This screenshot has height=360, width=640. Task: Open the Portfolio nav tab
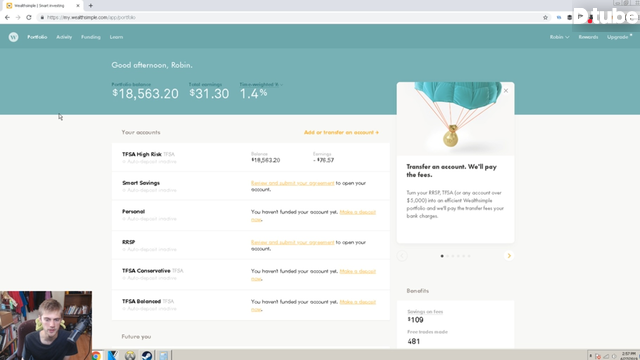37,37
